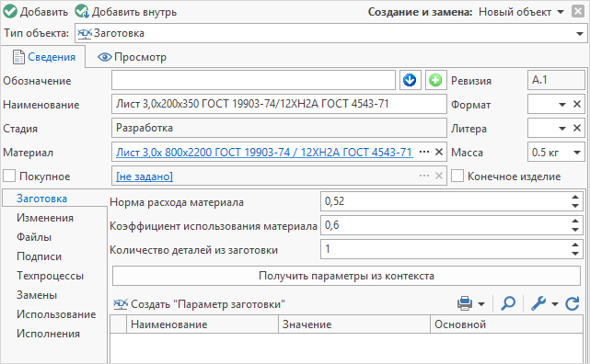This screenshot has width=590, height=364.
Task: Click the Наименование text field
Action: point(279,104)
